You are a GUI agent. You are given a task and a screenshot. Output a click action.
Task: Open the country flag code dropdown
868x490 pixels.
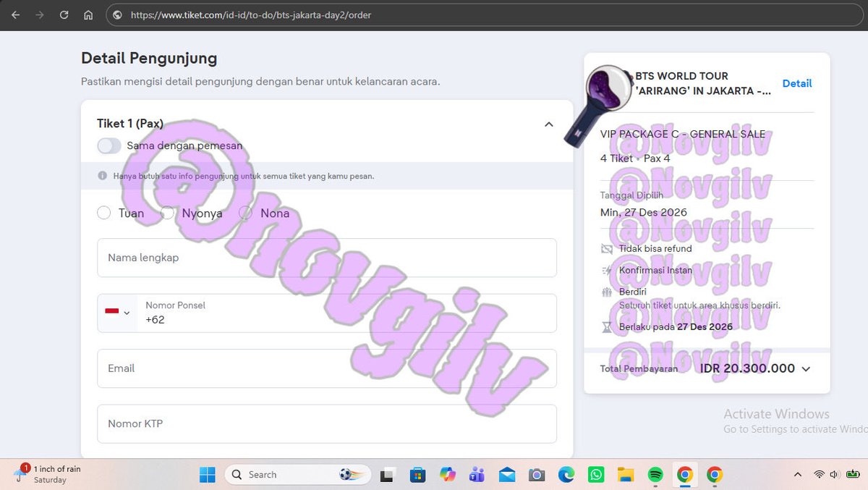pyautogui.click(x=117, y=313)
